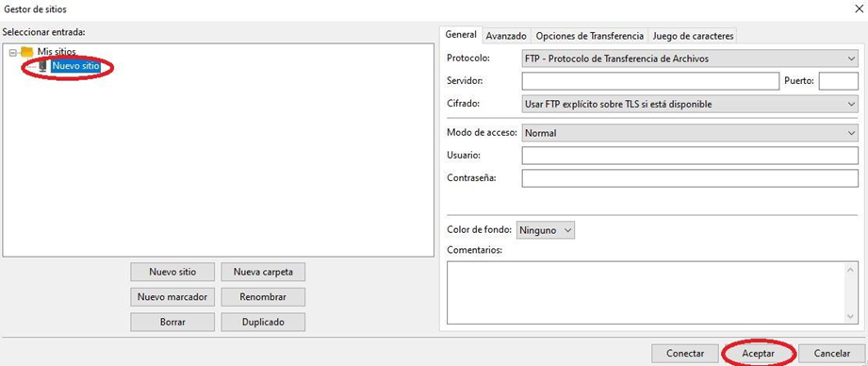
Task: Click the Nueva carpeta button
Action: tap(263, 272)
